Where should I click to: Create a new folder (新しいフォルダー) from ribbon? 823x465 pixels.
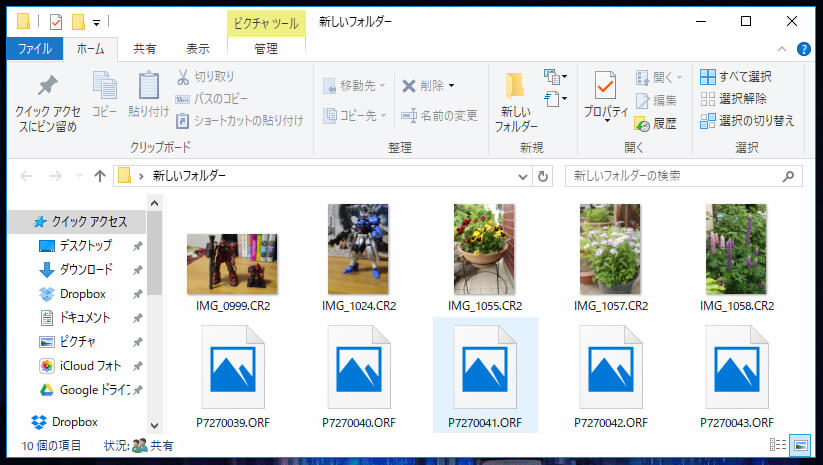click(515, 102)
